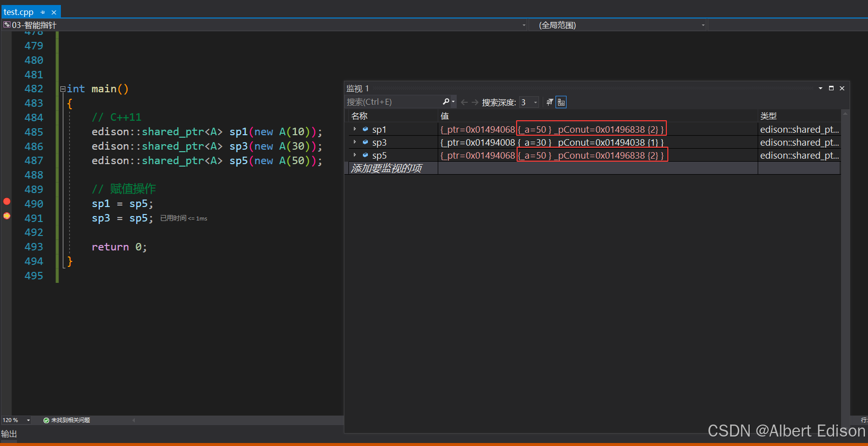Click the sp1 value cell with _ptr=0x01494068

598,129
